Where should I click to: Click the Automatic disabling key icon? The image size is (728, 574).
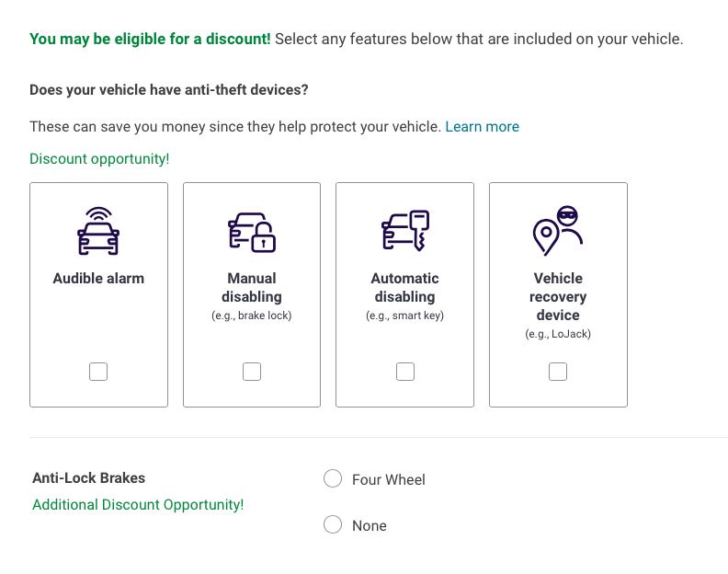[x=404, y=231]
